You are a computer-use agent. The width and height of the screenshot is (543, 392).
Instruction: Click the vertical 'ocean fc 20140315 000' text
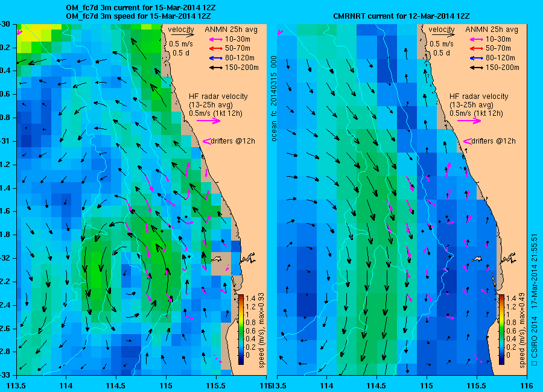tap(274, 99)
